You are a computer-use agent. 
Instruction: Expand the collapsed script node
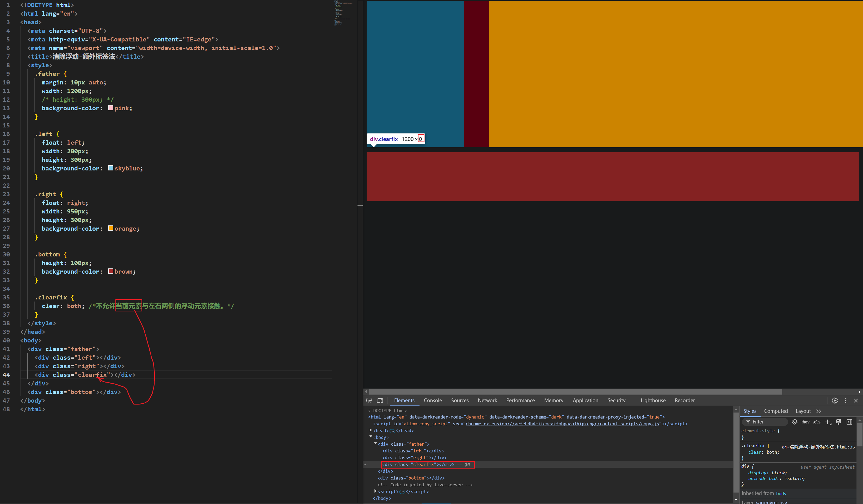click(x=375, y=491)
